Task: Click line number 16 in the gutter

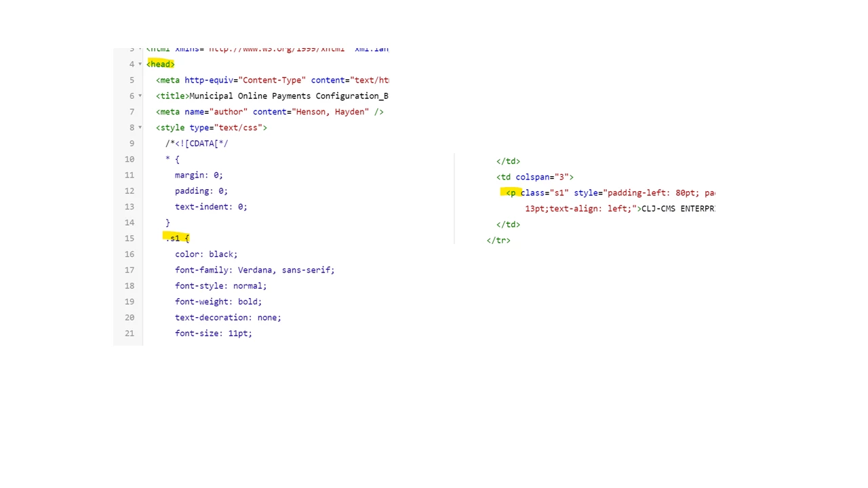Action: click(x=130, y=254)
